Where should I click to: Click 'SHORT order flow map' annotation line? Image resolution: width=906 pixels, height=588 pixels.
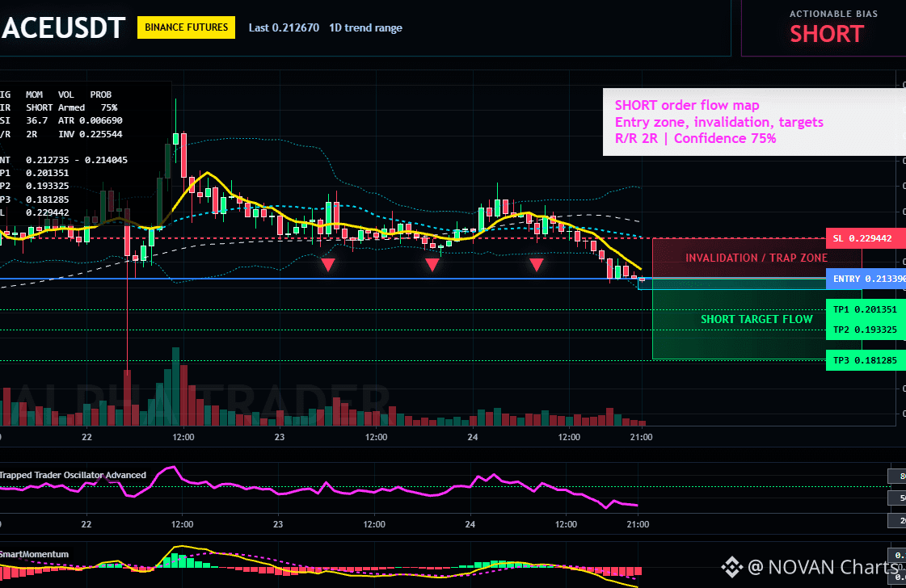(x=686, y=105)
